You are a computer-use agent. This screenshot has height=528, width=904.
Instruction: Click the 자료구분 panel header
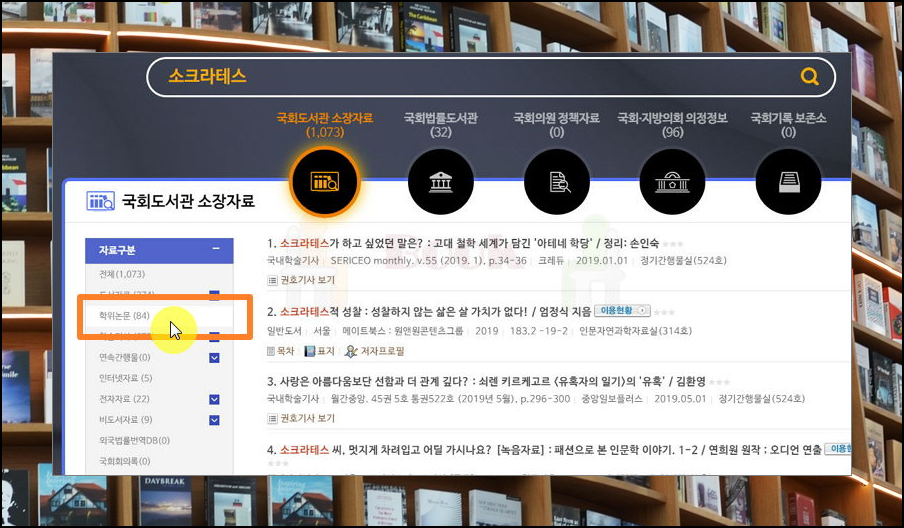(x=159, y=250)
